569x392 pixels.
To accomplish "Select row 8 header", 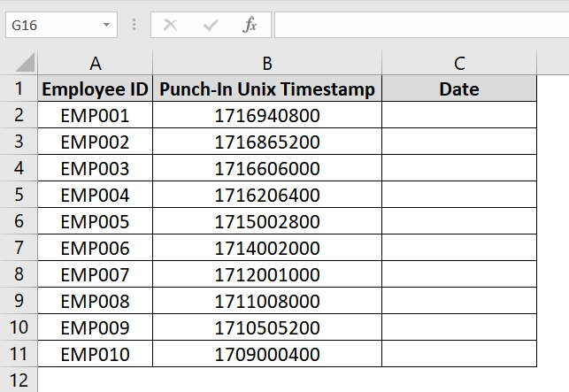I will tap(19, 273).
